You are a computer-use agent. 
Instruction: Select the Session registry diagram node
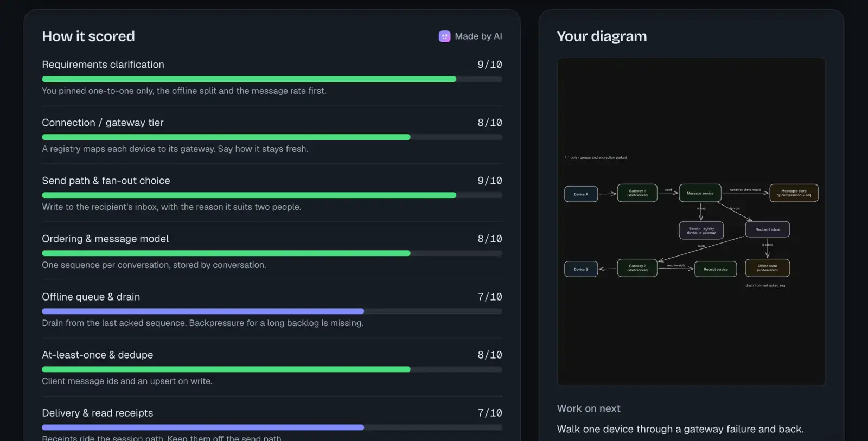701,231
